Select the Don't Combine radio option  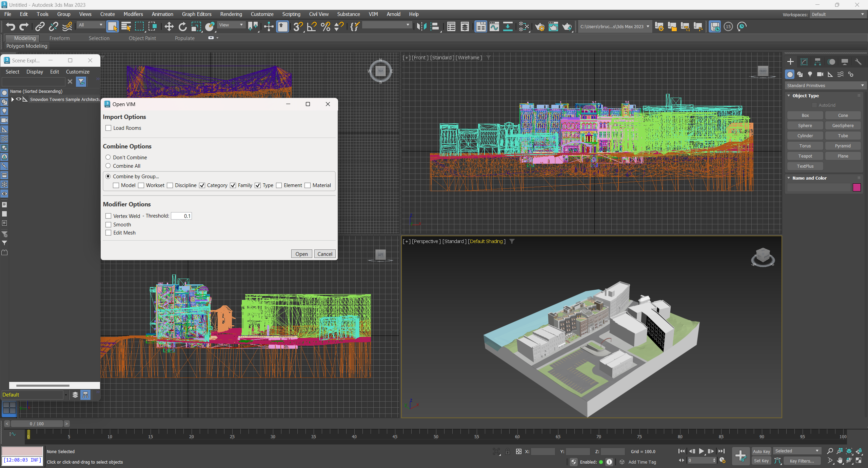[x=108, y=157]
